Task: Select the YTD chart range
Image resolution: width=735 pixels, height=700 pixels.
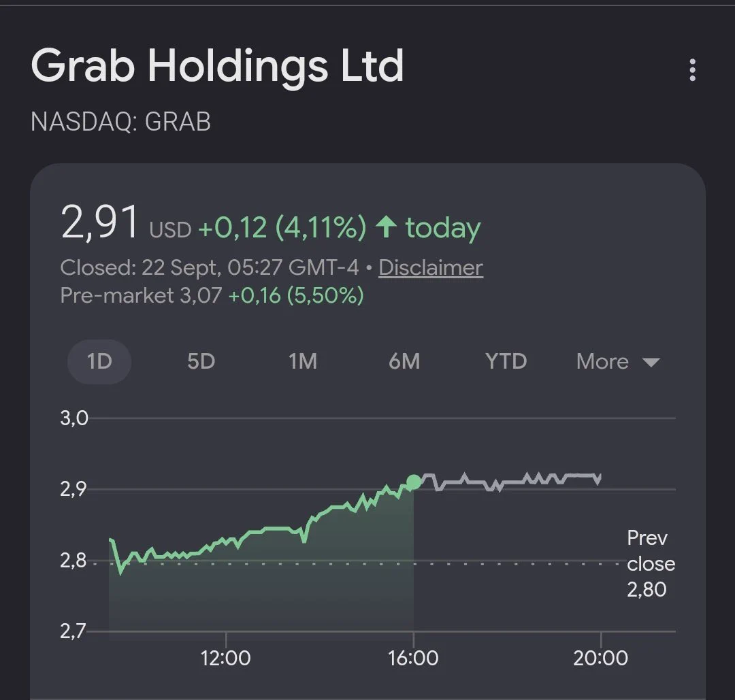Action: pos(506,362)
